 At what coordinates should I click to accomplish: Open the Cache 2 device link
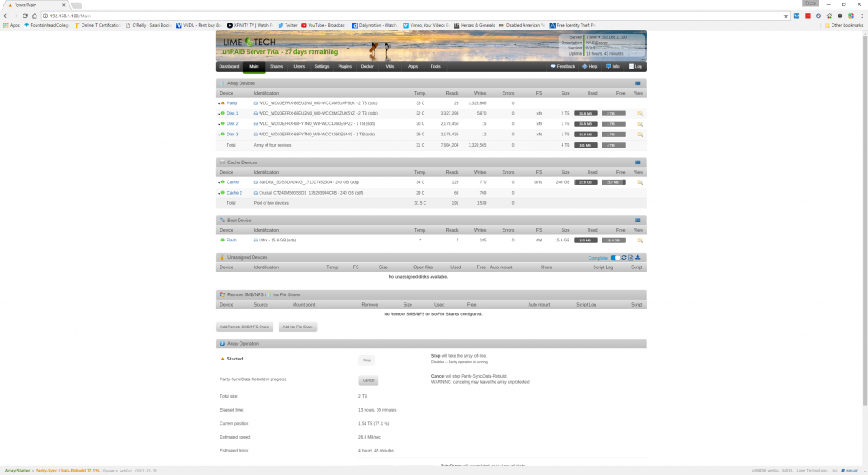[234, 193]
